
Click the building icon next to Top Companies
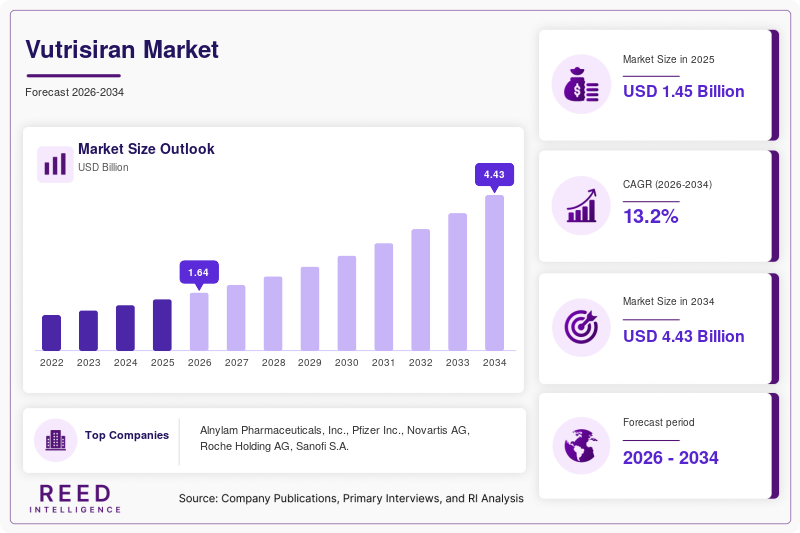[56, 440]
